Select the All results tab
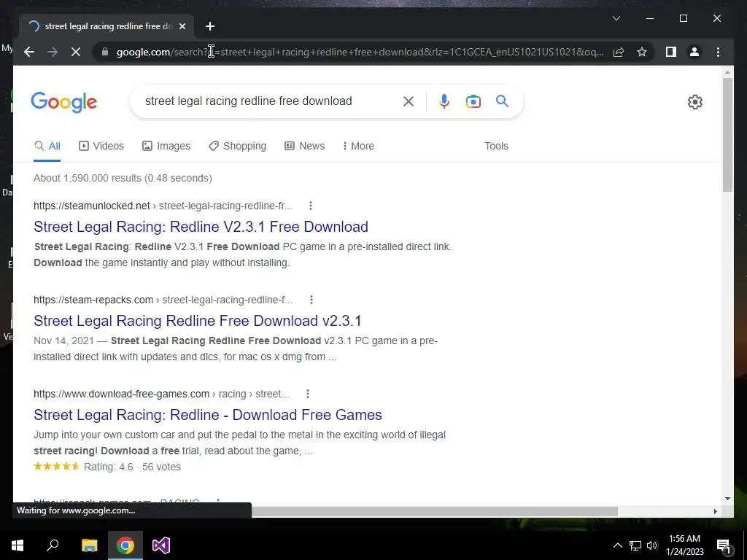Viewport: 747px width, 560px height. [x=47, y=146]
